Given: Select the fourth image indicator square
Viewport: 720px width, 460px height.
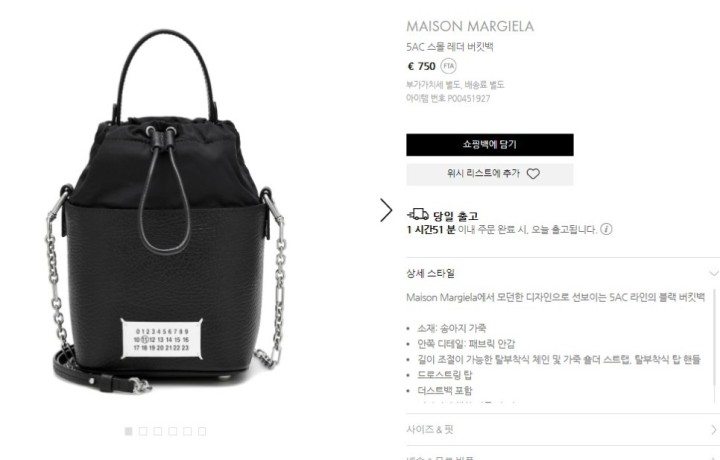Looking at the screenshot, I should [173, 431].
